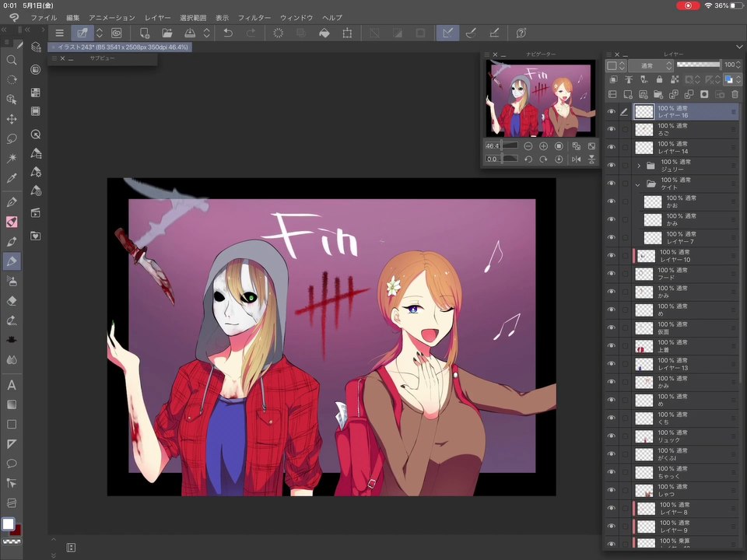Collapse the ケイト layer folder
This screenshot has height=560, width=747.
(638, 184)
